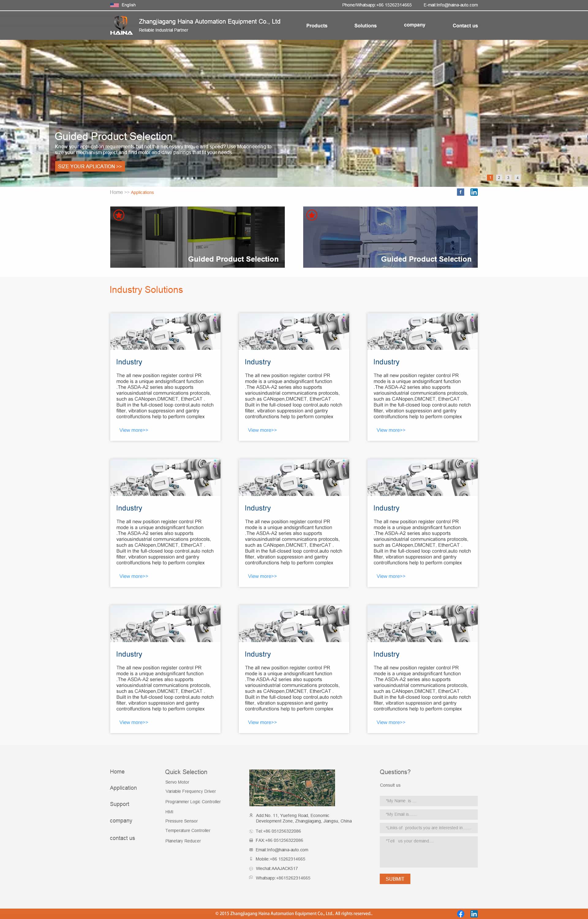Open the Products navigation menu
This screenshot has width=588, height=919.
pos(317,26)
